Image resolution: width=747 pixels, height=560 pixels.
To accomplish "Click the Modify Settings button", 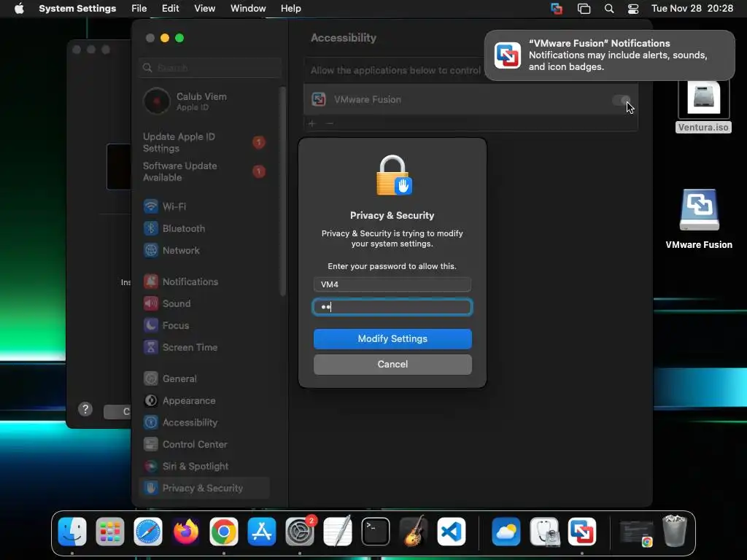I will (392, 338).
